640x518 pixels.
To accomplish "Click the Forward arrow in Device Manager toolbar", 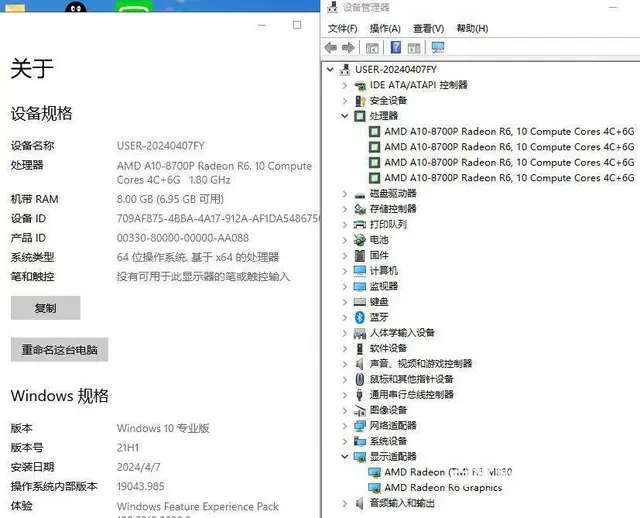I will tap(348, 48).
